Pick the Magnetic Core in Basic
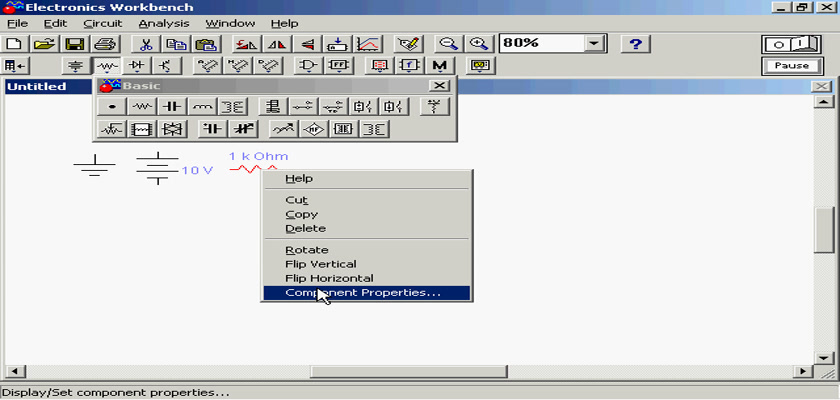 (343, 129)
